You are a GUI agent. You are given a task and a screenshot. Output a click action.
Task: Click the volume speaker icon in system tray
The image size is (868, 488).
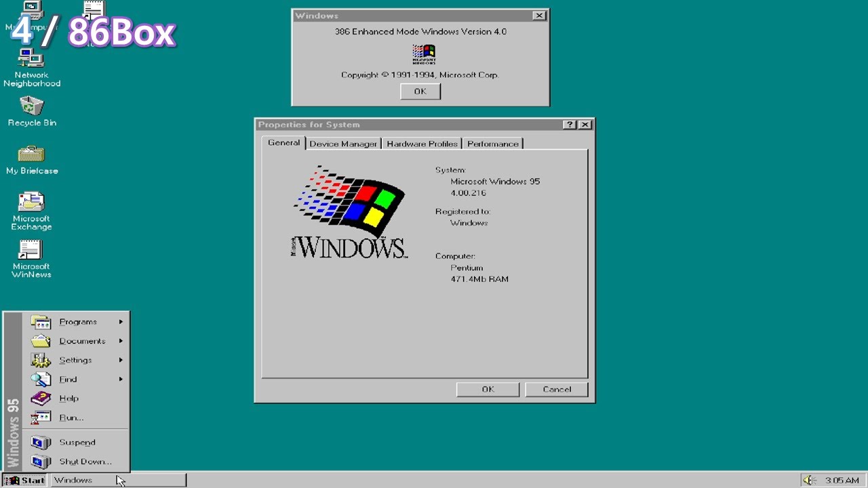click(x=808, y=480)
